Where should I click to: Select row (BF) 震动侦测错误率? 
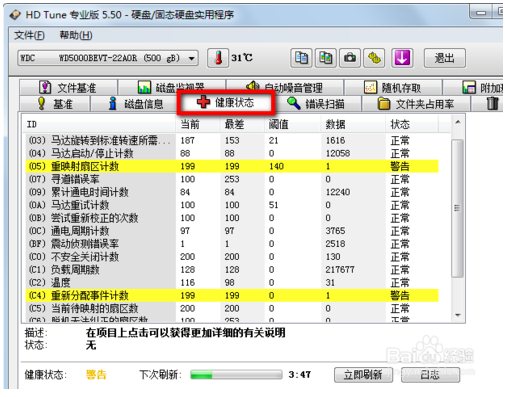tap(232, 244)
